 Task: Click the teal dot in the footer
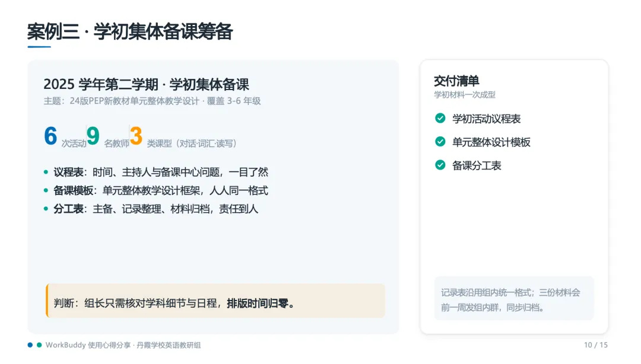39,345
